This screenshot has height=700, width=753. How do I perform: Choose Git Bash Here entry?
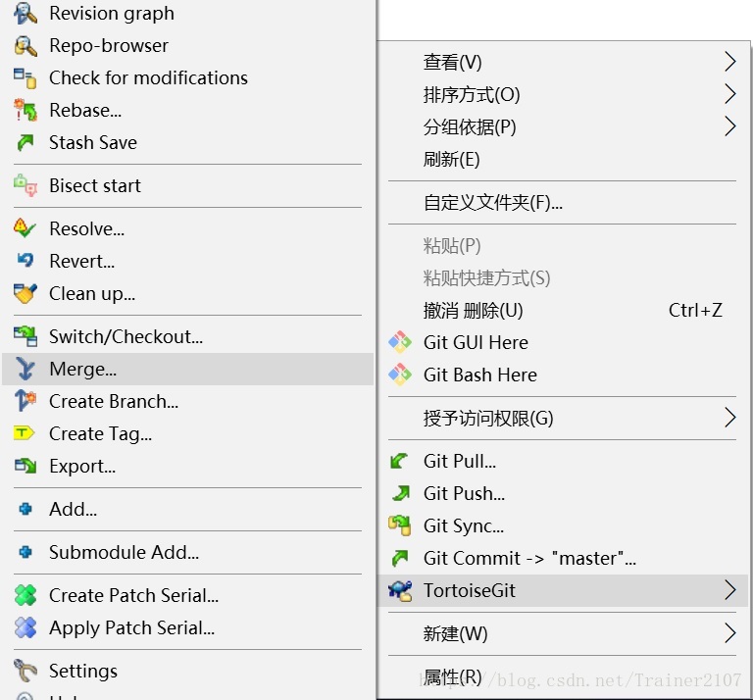coord(563,375)
